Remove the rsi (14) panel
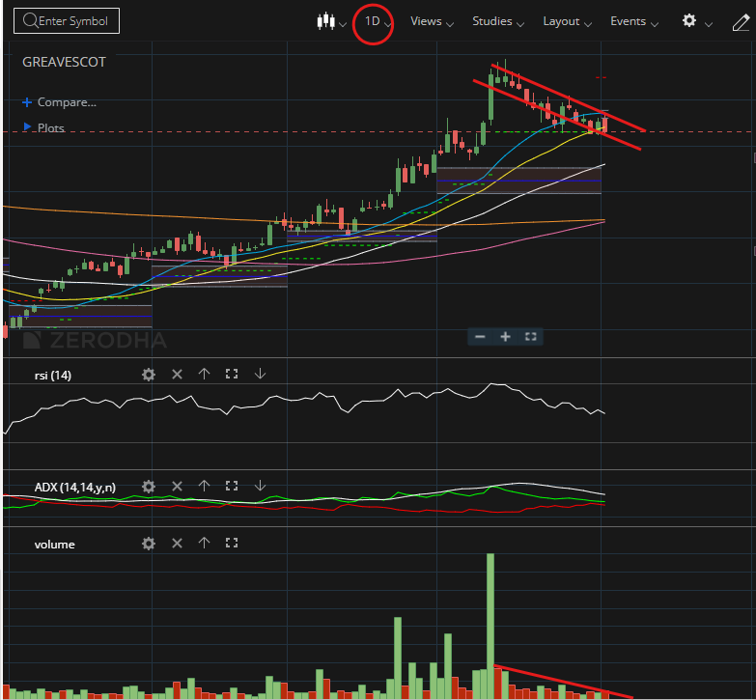Viewport: 756px width, 700px height. (x=177, y=374)
